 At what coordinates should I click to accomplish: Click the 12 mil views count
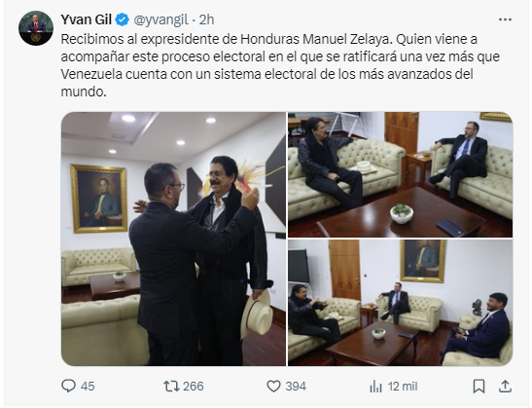pos(403,387)
